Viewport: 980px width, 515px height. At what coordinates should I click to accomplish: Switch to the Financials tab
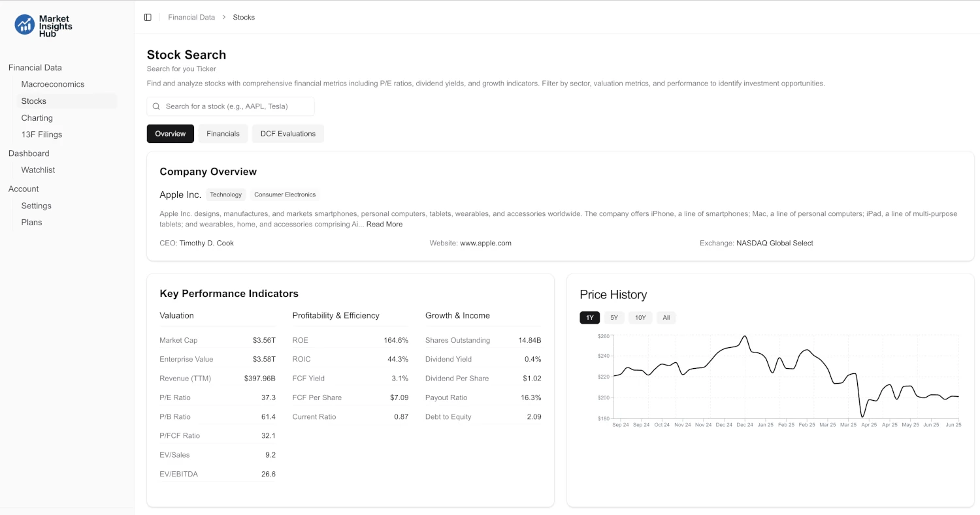coord(223,133)
